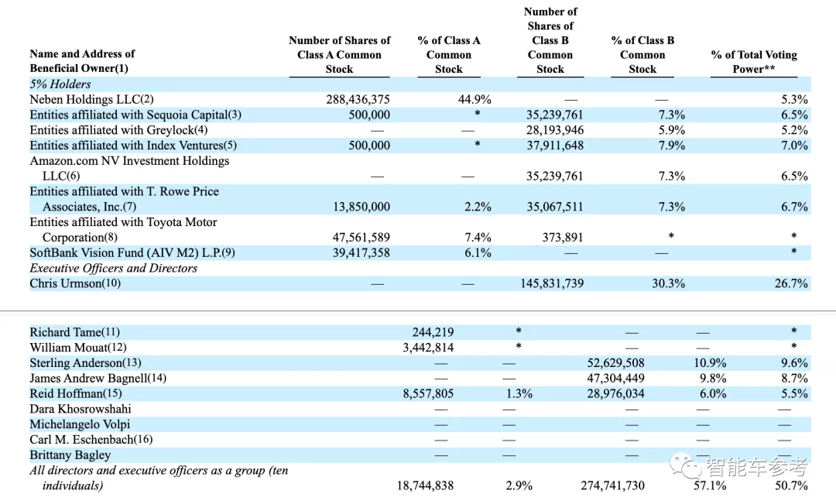Click the '% of Total Voting Power**' header

click(753, 62)
